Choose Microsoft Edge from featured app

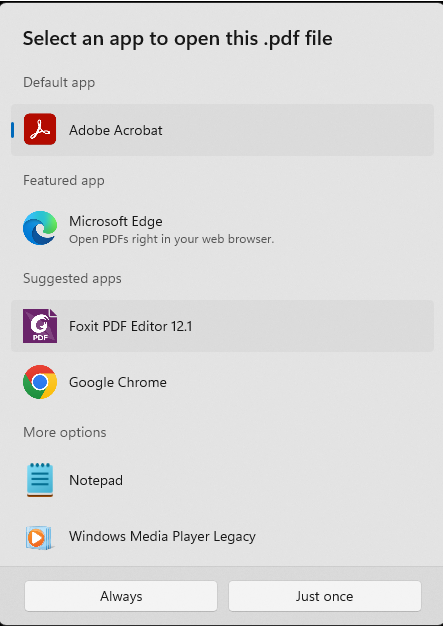coord(222,228)
